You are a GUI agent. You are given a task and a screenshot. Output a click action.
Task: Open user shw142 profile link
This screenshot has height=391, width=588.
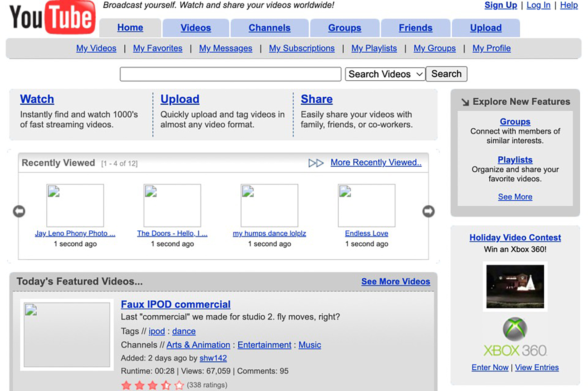point(213,358)
